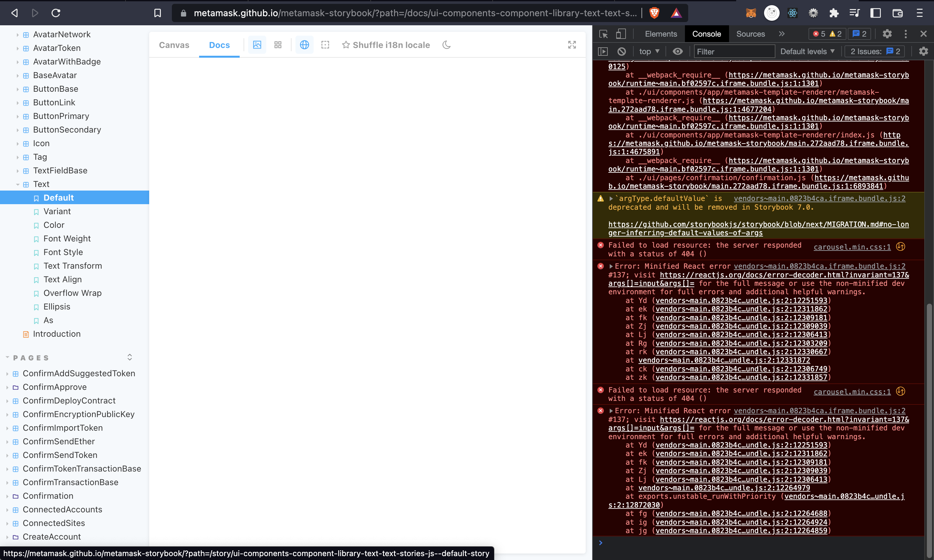The width and height of the screenshot is (934, 560).
Task: Select the inspect element tool in DevTools
Action: click(603, 34)
